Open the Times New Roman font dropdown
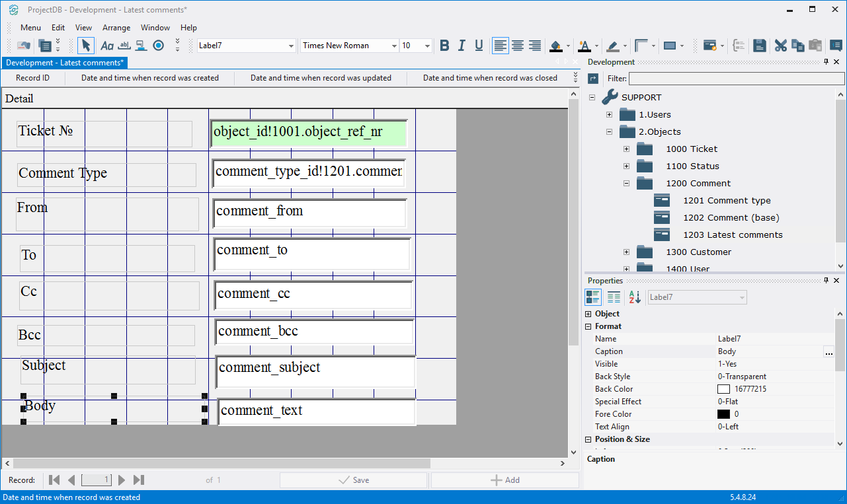 (x=394, y=46)
